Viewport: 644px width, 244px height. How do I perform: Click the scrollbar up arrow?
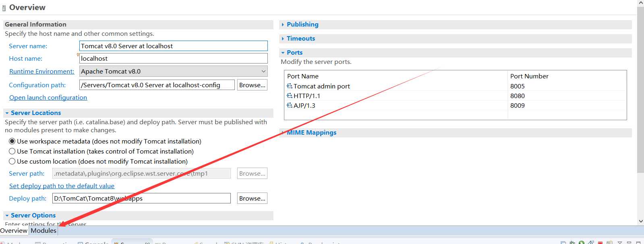[x=640, y=3]
